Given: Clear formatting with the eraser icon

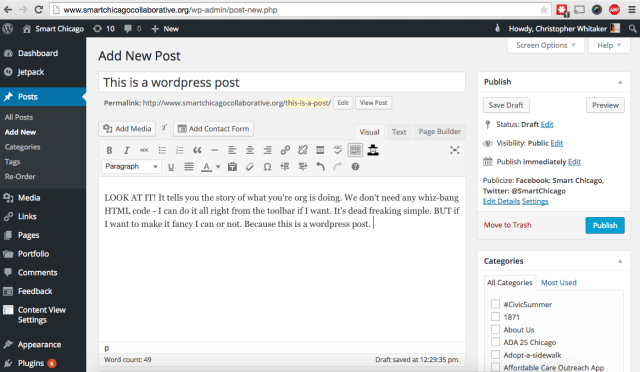Looking at the screenshot, I should pos(249,167).
